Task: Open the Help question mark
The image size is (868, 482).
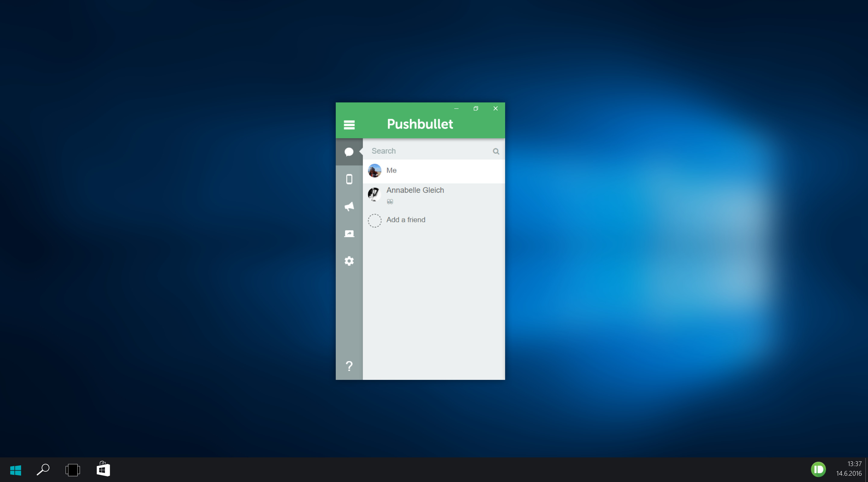Action: click(349, 366)
